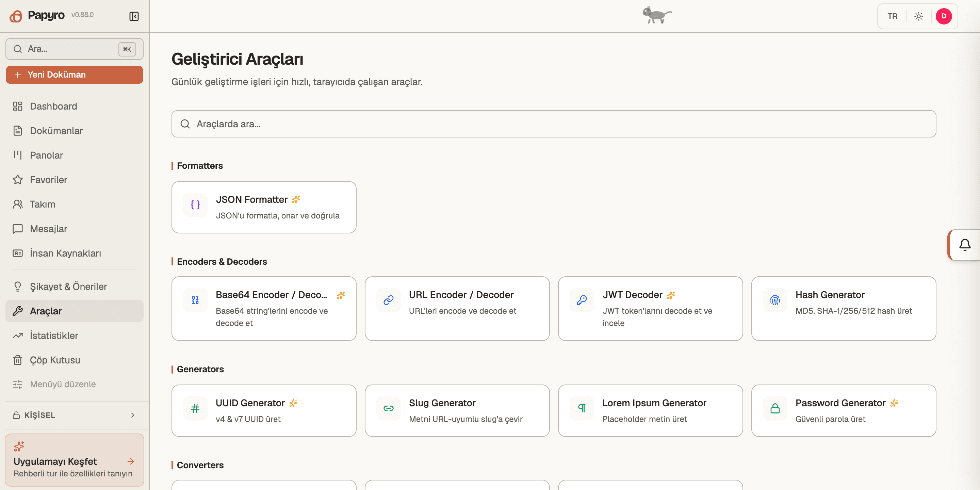Viewport: 980px width, 490px height.
Task: Open Şikayet & Öneriler page
Action: pyautogui.click(x=74, y=287)
